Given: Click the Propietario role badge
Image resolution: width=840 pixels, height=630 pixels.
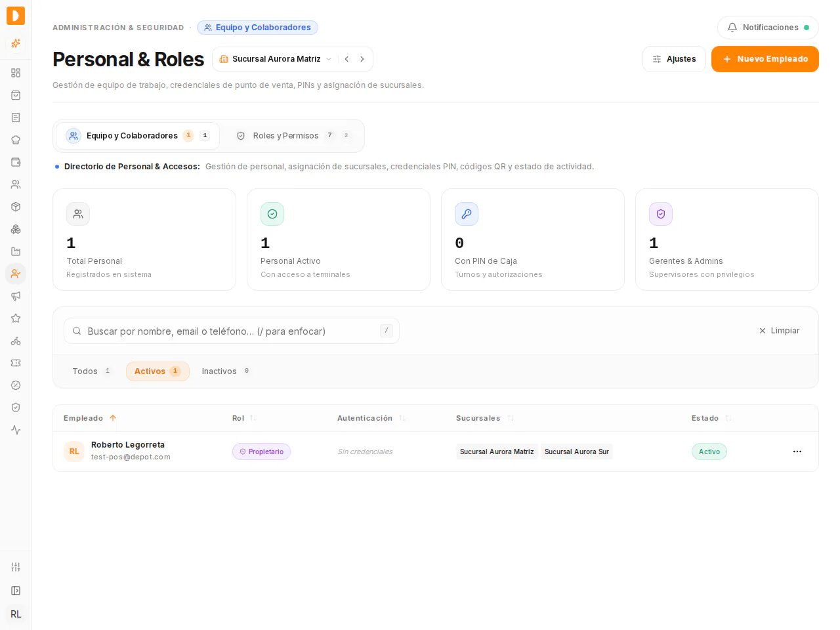Looking at the screenshot, I should (x=261, y=451).
